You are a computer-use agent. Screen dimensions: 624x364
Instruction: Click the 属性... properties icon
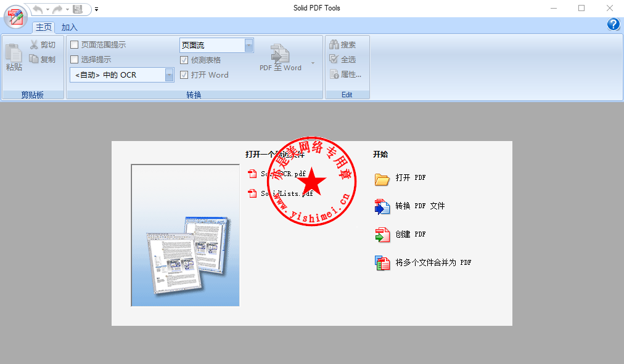(x=334, y=74)
